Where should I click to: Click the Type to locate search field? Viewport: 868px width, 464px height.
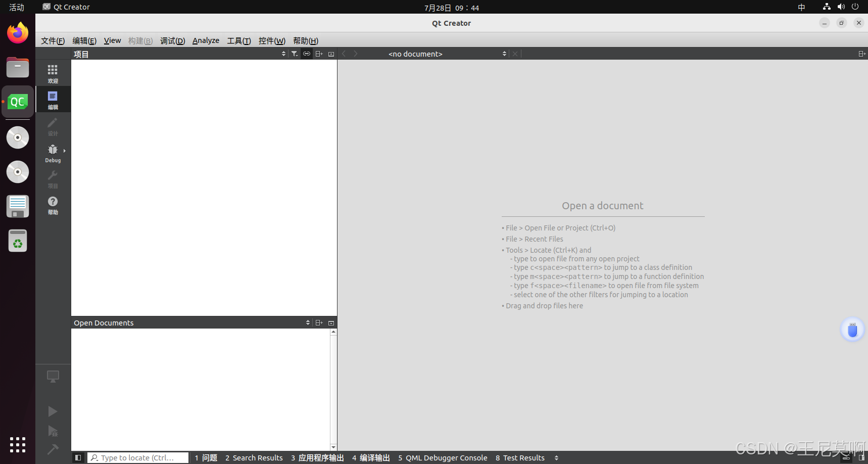point(138,457)
